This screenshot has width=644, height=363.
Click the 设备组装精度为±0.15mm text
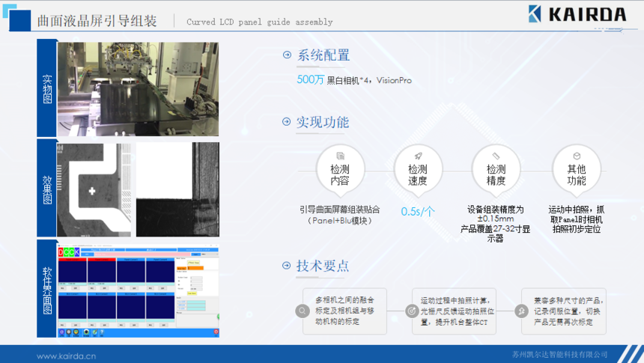495,214
